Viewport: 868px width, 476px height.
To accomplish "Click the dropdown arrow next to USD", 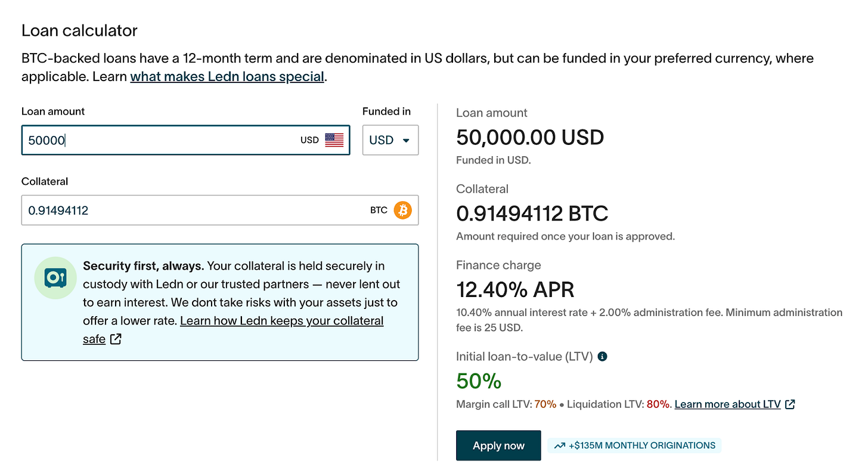I will [406, 141].
